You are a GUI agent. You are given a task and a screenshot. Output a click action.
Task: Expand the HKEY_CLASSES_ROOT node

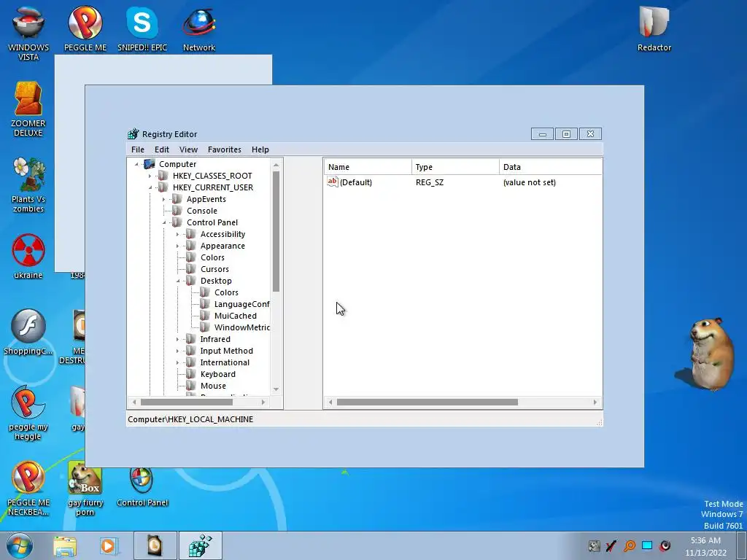150,176
